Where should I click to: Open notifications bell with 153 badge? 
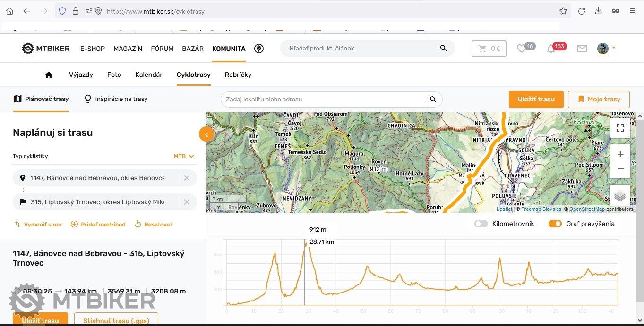[x=551, y=49]
